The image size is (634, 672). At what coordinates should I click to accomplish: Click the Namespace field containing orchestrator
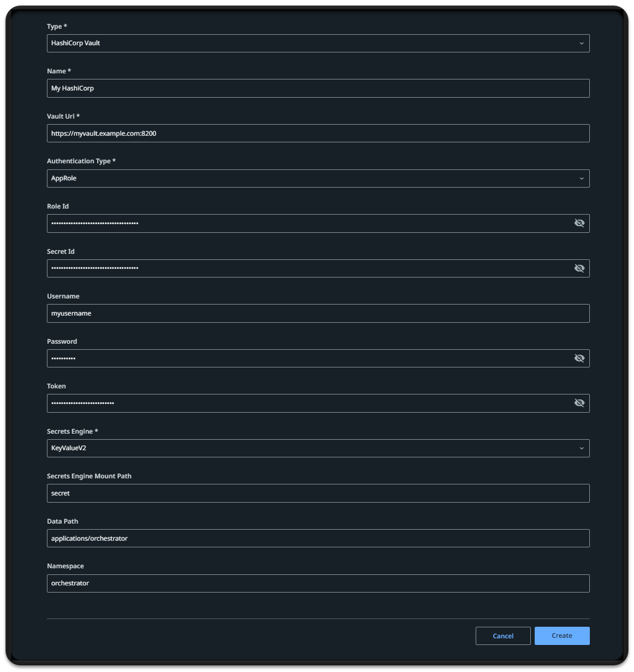pyautogui.click(x=318, y=583)
